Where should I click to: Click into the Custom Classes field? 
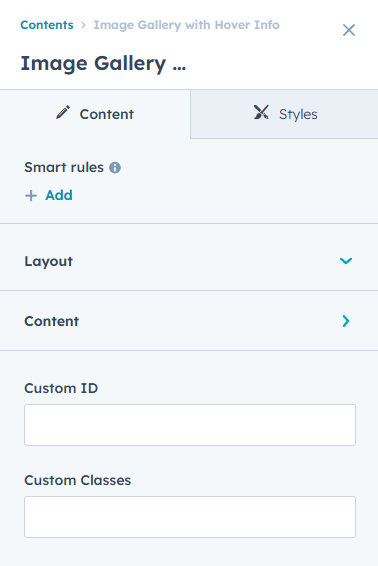[190, 517]
